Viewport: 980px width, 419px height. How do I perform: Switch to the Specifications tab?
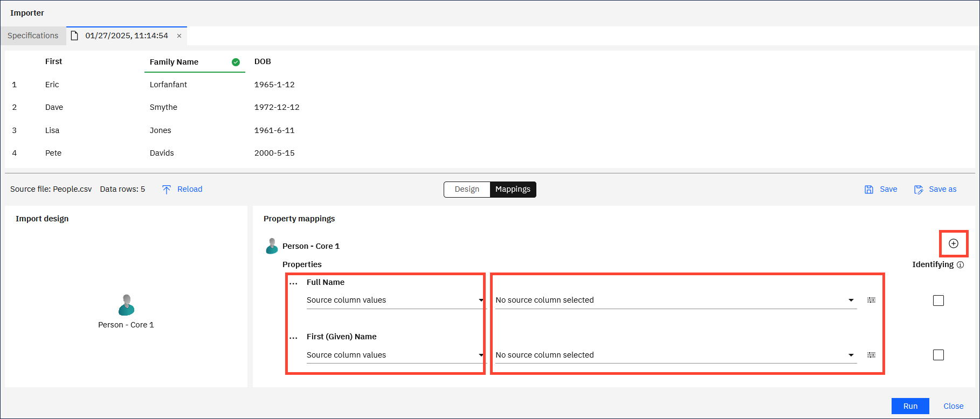(33, 36)
